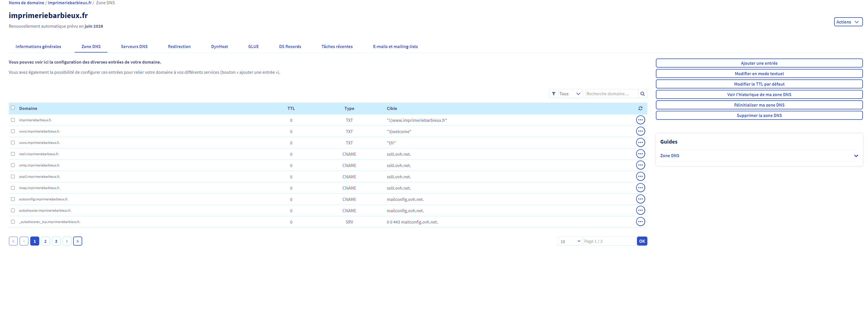868x336 pixels.
Task: Open options menu for the "3|welcome" TXT record
Action: pyautogui.click(x=640, y=131)
